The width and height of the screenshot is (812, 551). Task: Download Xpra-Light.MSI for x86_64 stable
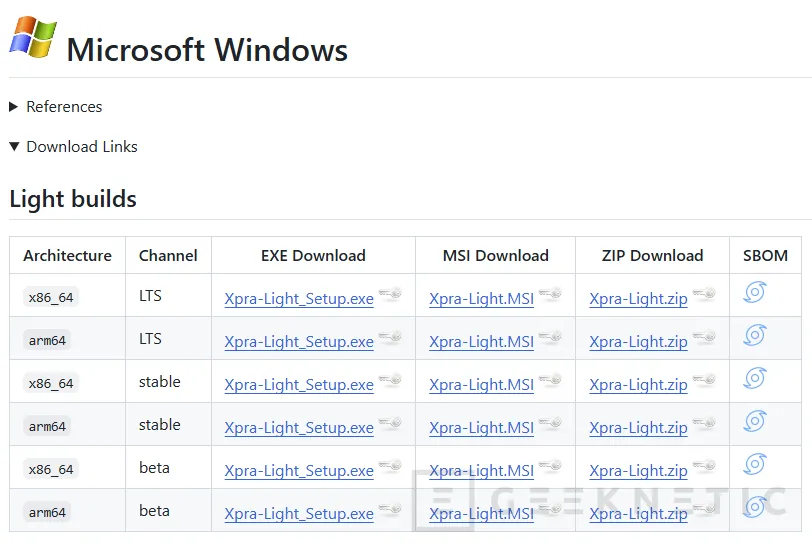[481, 385]
